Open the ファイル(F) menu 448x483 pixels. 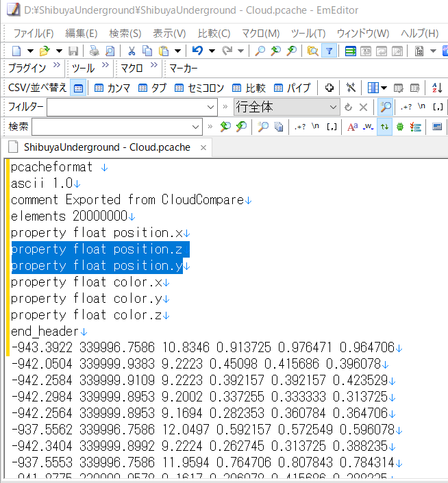pos(34,34)
